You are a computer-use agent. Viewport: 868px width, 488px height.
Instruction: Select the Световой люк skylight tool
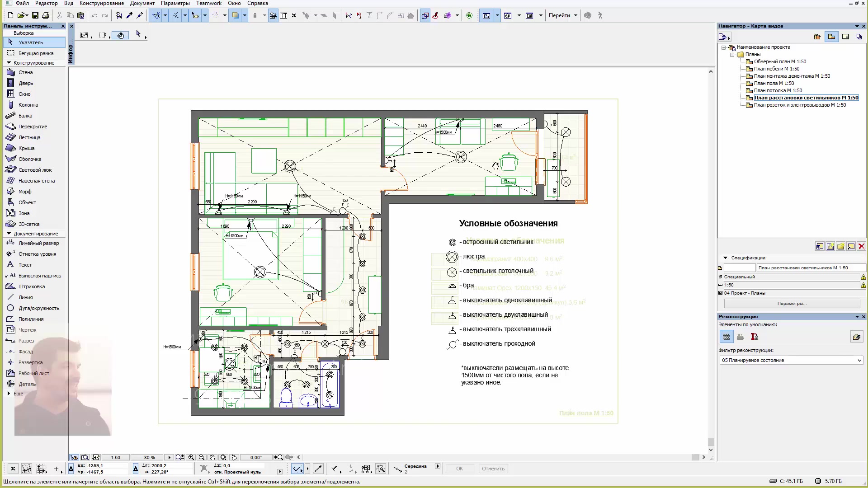pyautogui.click(x=34, y=170)
